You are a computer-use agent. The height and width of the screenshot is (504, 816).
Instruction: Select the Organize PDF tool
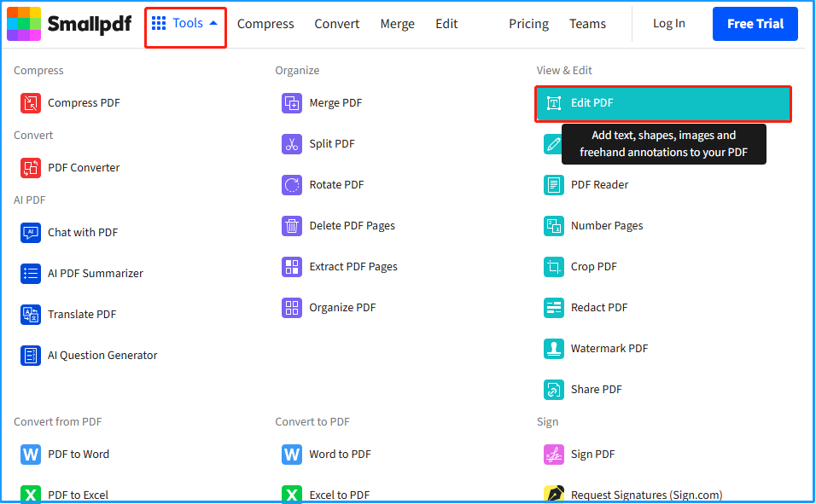click(x=342, y=307)
